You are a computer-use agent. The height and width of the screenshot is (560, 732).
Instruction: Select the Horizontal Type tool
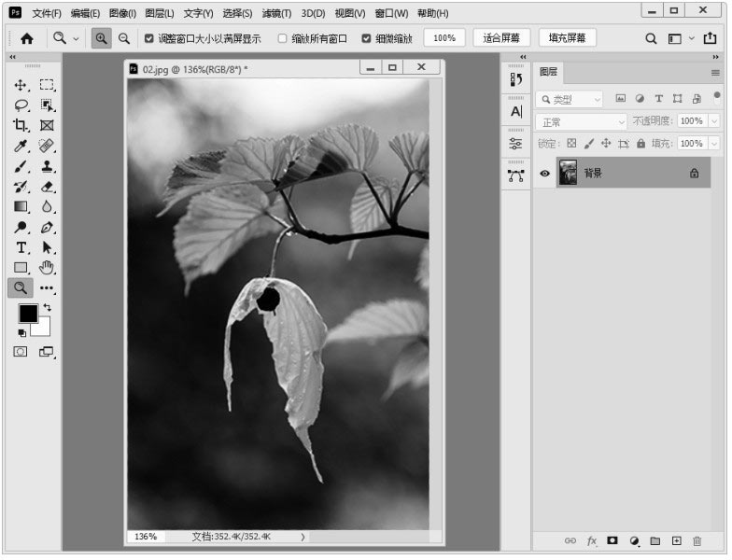tap(21, 247)
